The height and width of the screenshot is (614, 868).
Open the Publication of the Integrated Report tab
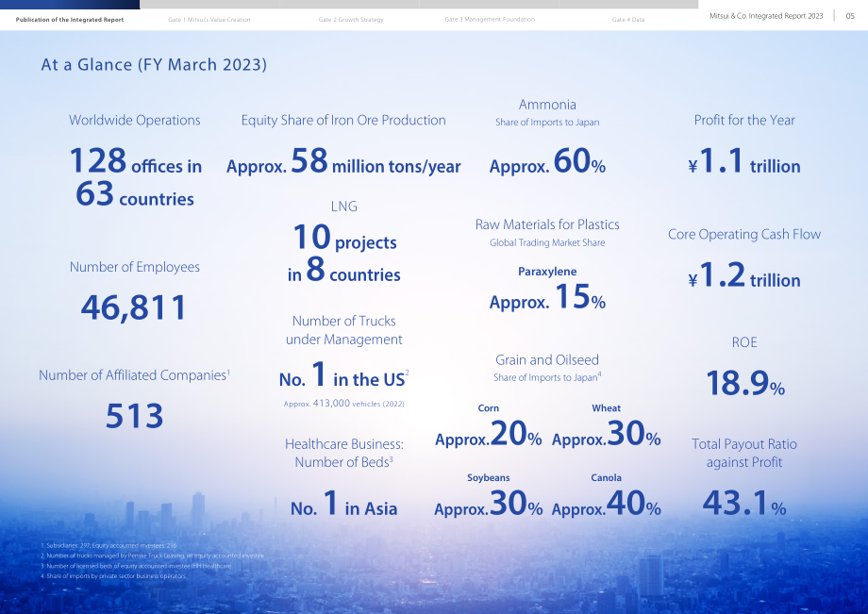pyautogui.click(x=70, y=20)
